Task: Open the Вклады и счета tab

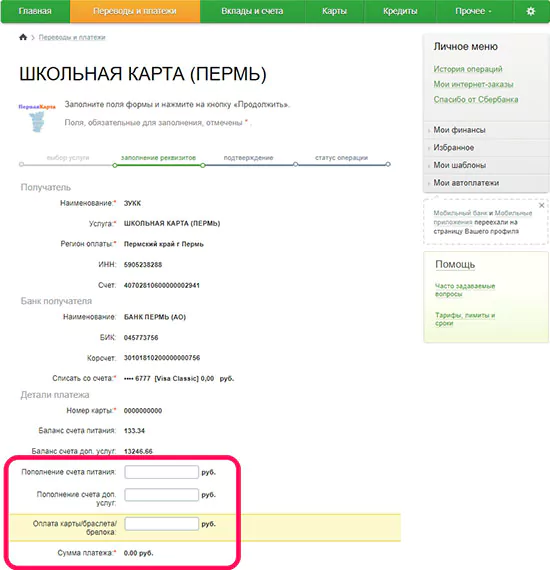Action: (252, 11)
